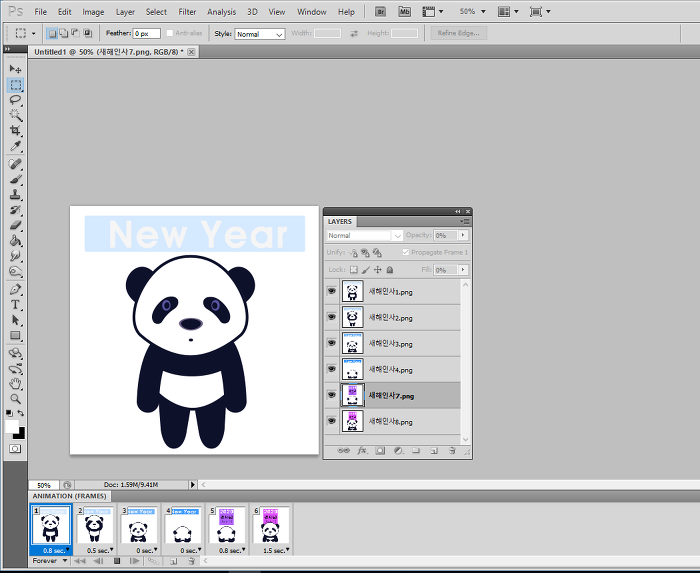
Task: Hide the 새해인사1.png layer
Action: pos(332,291)
